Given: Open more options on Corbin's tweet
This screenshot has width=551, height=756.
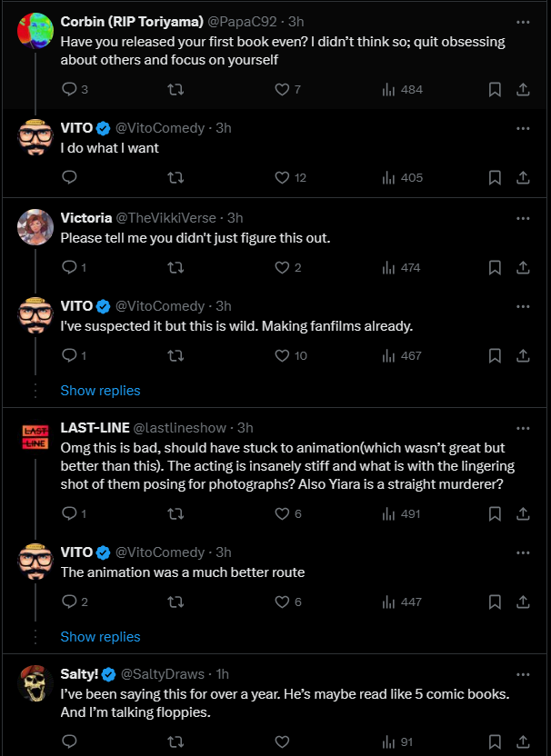Looking at the screenshot, I should pos(523,22).
